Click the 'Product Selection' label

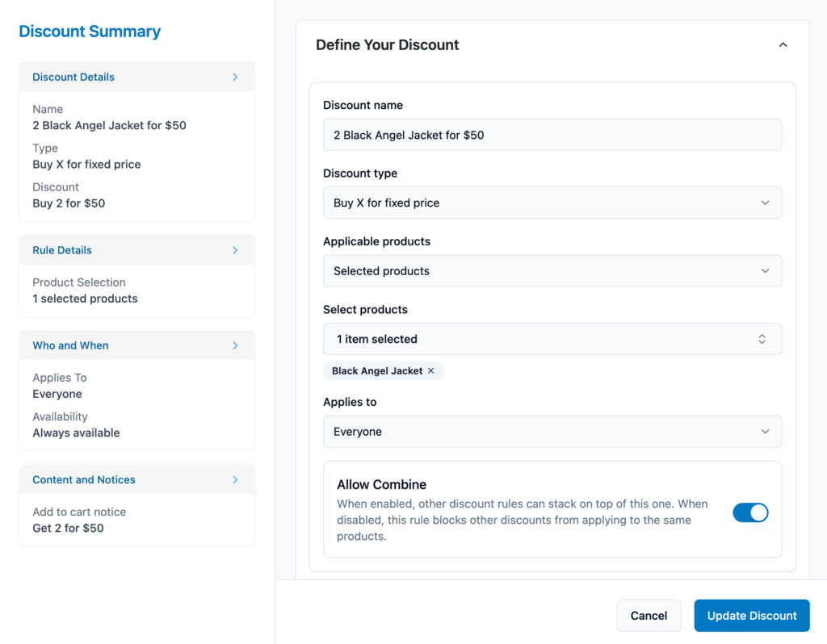point(79,282)
